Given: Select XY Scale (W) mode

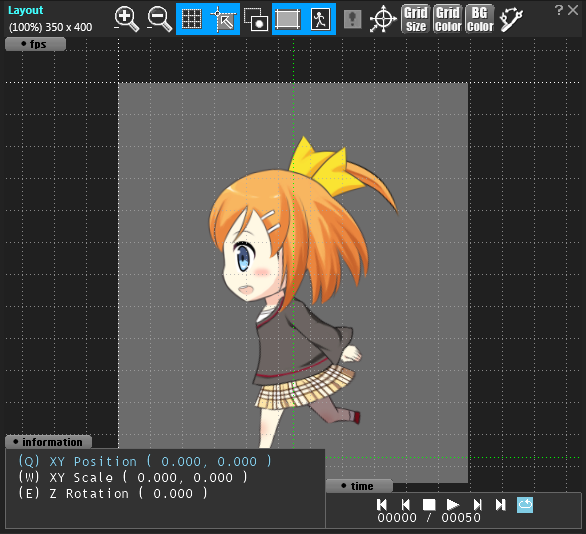Looking at the screenshot, I should [x=133, y=478].
